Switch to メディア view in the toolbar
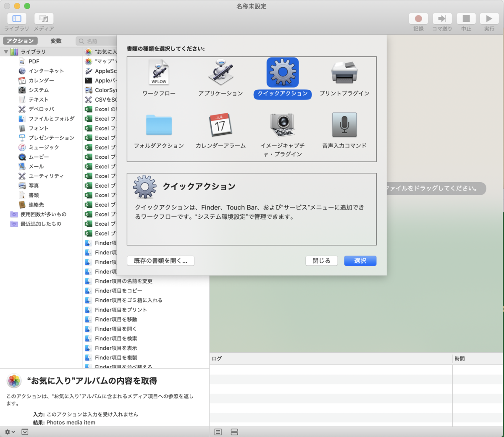504x437 pixels. tap(44, 20)
